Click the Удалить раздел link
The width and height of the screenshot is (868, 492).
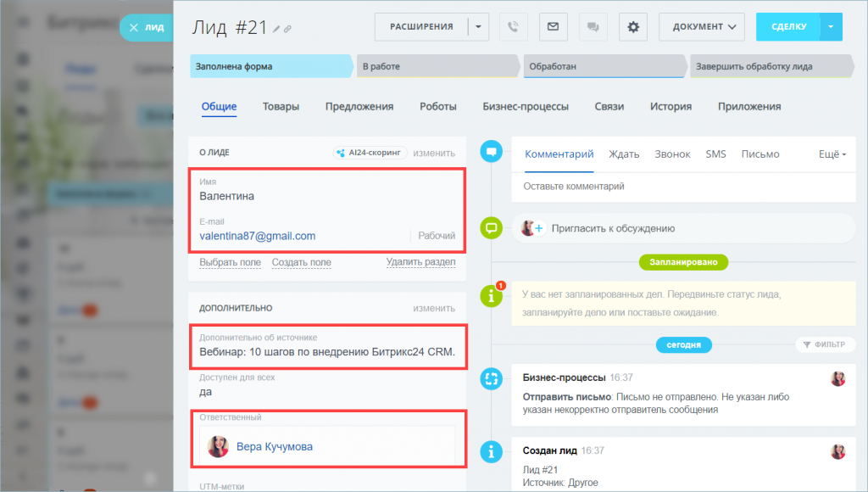tap(420, 263)
